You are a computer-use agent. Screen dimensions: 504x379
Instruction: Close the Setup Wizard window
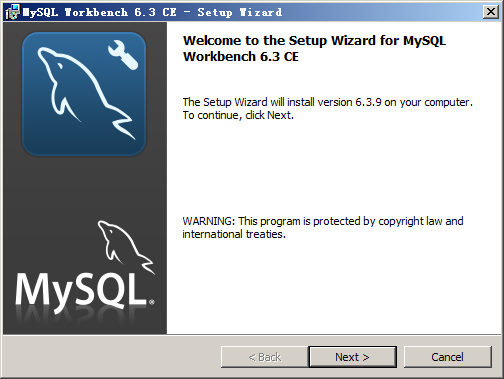[491, 12]
